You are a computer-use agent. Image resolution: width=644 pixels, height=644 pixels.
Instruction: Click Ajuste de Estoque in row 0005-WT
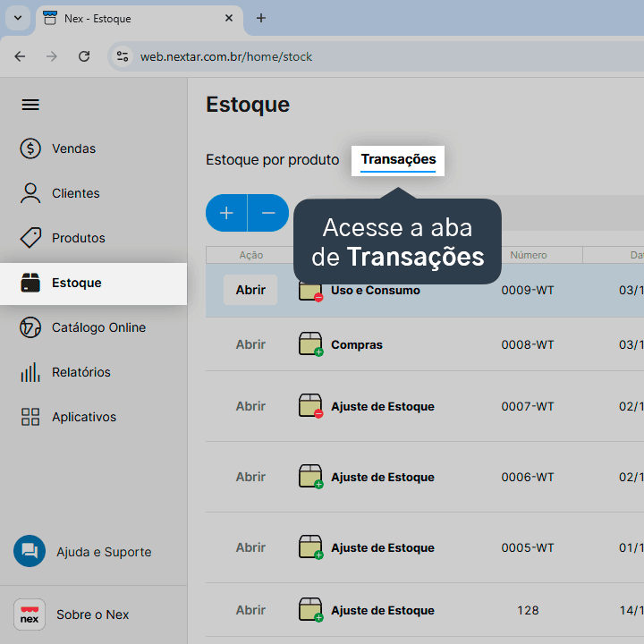(x=383, y=547)
